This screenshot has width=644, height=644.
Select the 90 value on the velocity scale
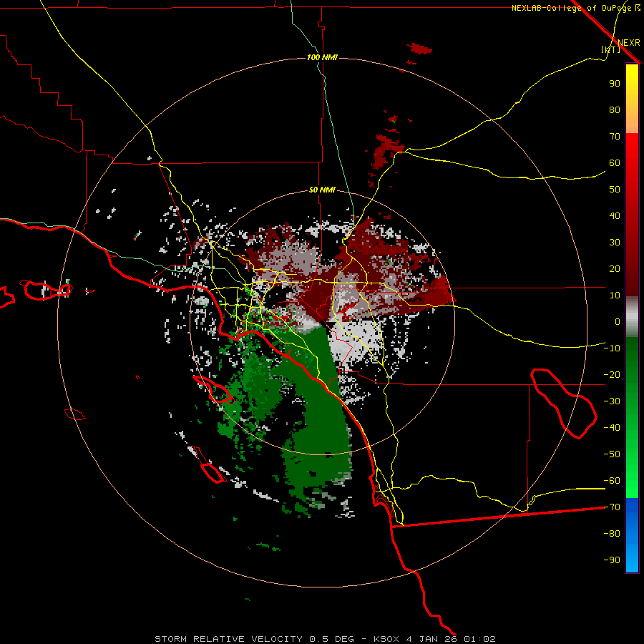click(x=615, y=84)
